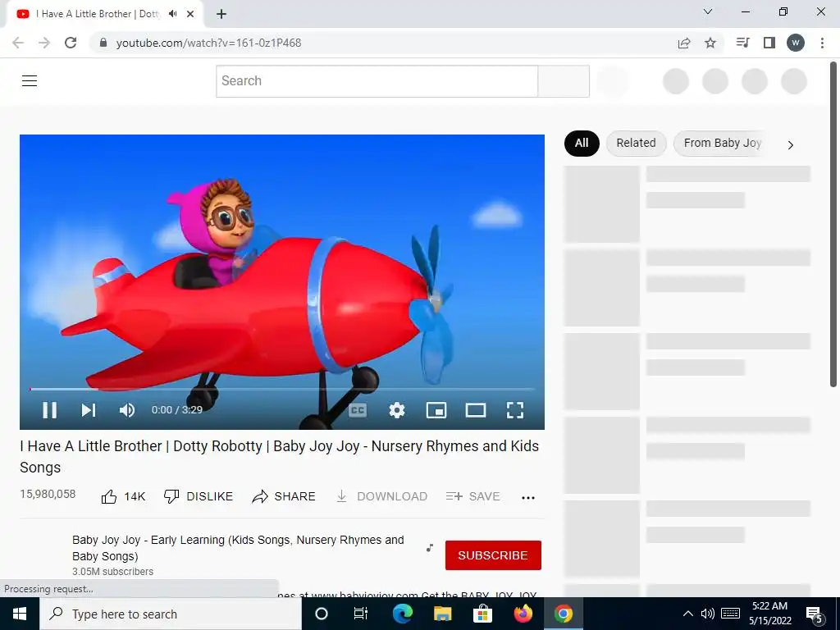Save video to a playlist
The height and width of the screenshot is (630, 840).
(x=472, y=496)
